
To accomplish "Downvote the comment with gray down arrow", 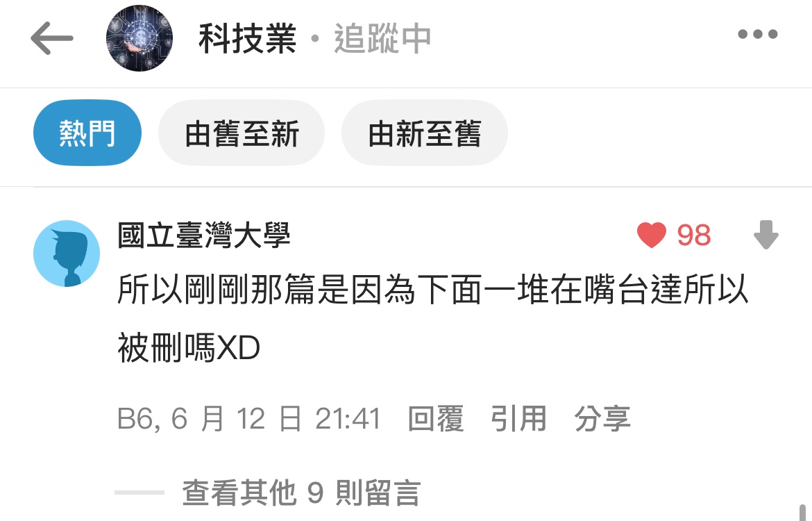I will pos(766,235).
